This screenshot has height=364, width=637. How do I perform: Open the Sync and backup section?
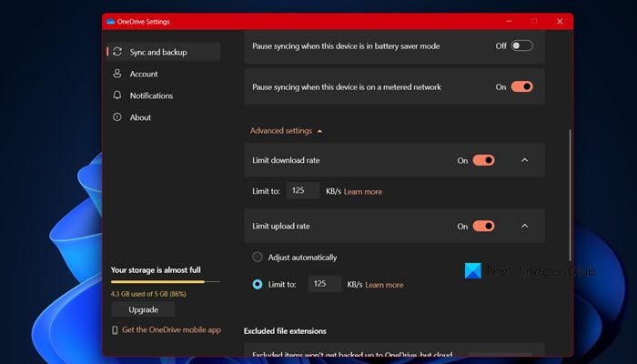[x=163, y=52]
